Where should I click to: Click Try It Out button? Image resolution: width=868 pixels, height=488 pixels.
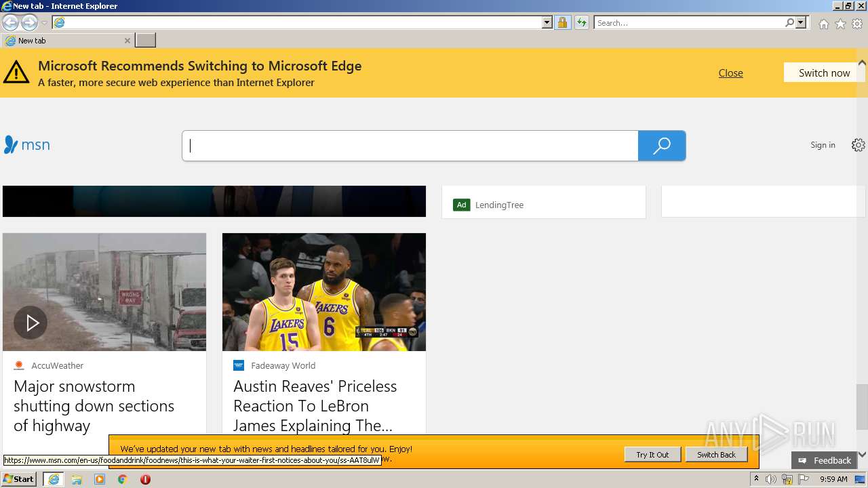coord(652,455)
